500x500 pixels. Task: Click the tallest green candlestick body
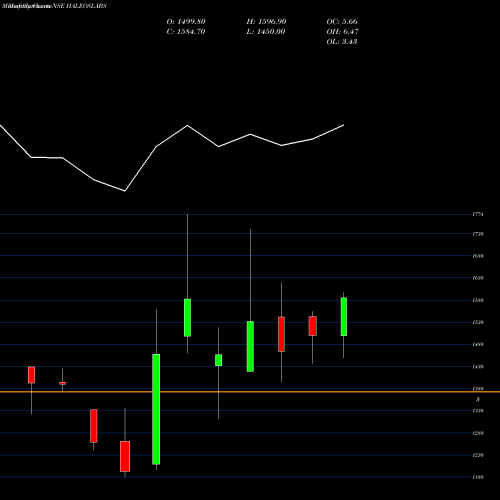point(156,409)
